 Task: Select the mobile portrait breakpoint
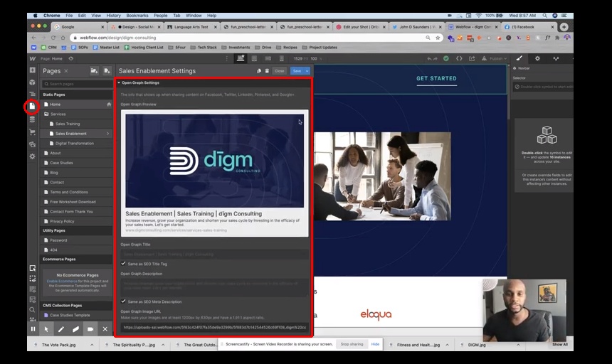point(281,58)
